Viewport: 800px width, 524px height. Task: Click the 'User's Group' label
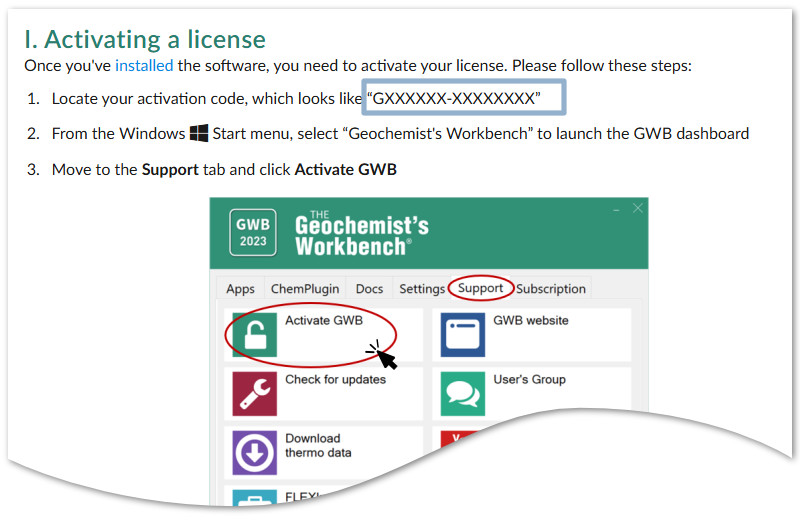tap(530, 379)
